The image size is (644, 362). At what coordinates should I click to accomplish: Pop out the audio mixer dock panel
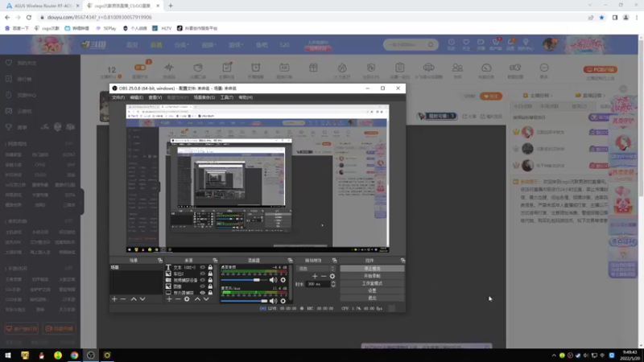pos(290,260)
